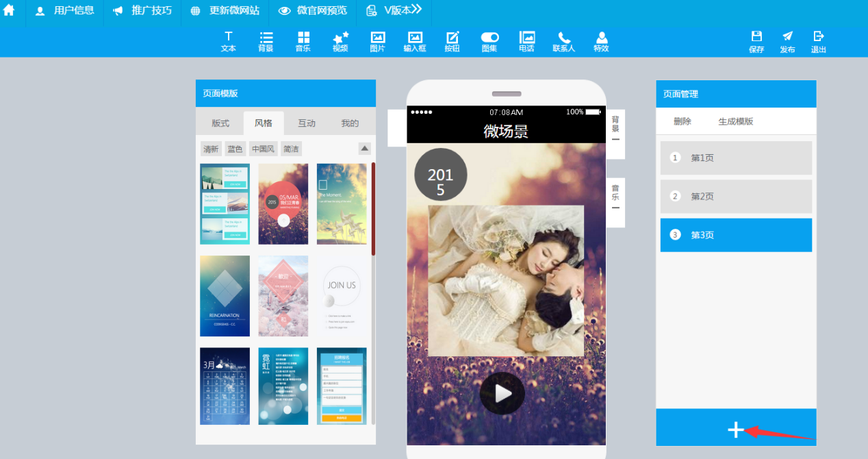Click the 按钮 pencil-edit icon
The image size is (868, 459).
pyautogui.click(x=452, y=41)
